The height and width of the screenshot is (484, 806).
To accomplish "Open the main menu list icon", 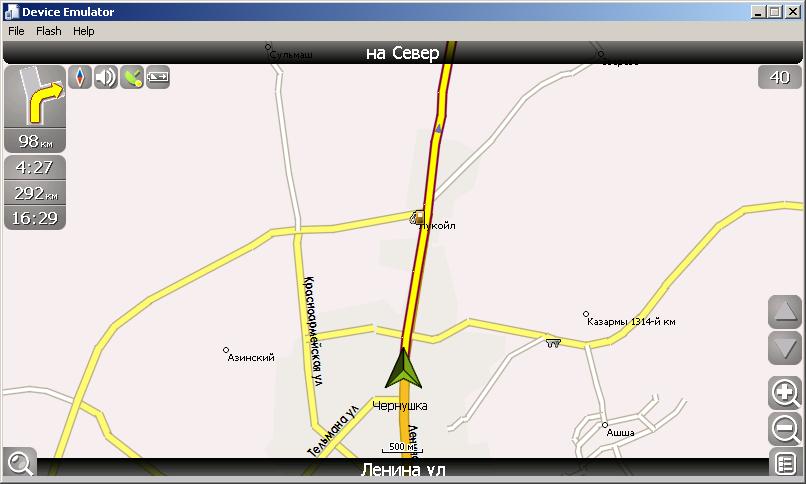I will click(785, 463).
